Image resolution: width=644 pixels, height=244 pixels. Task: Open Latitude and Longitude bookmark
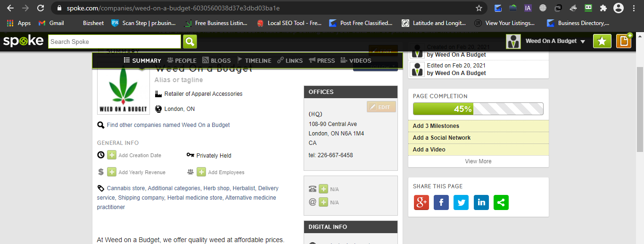coord(434,23)
